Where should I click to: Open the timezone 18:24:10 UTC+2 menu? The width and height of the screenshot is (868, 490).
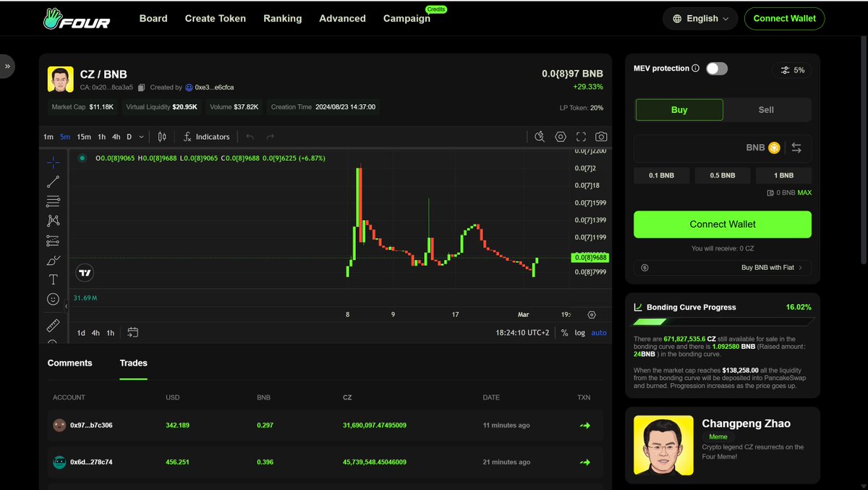(522, 333)
